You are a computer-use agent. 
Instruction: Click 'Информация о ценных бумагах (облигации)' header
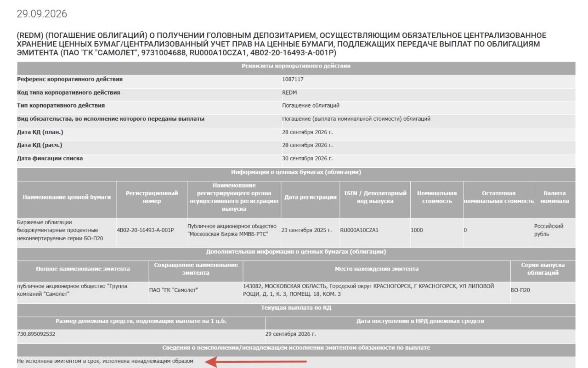click(296, 172)
